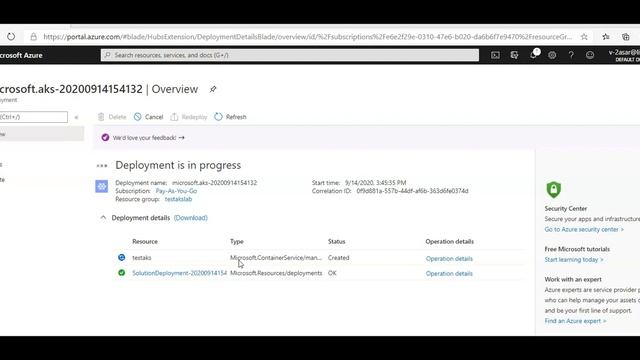Select the highlighted Overview menu item
Screen dimensions: 640x360
click(42, 134)
